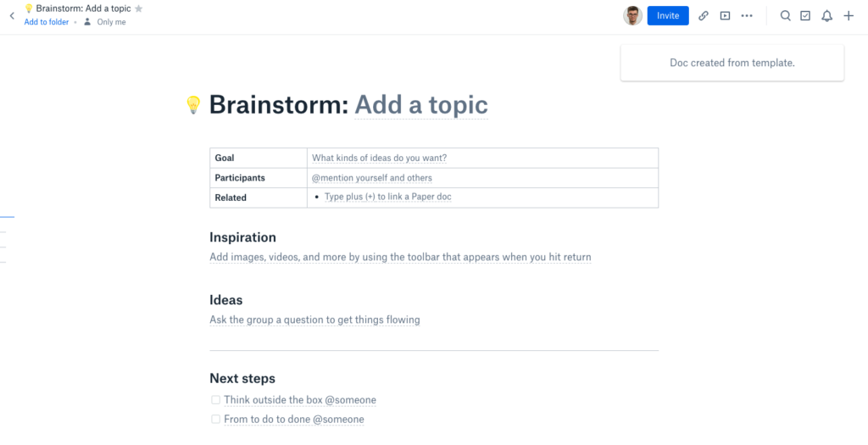Open the more options ellipsis menu
The height and width of the screenshot is (445, 868).
[747, 15]
